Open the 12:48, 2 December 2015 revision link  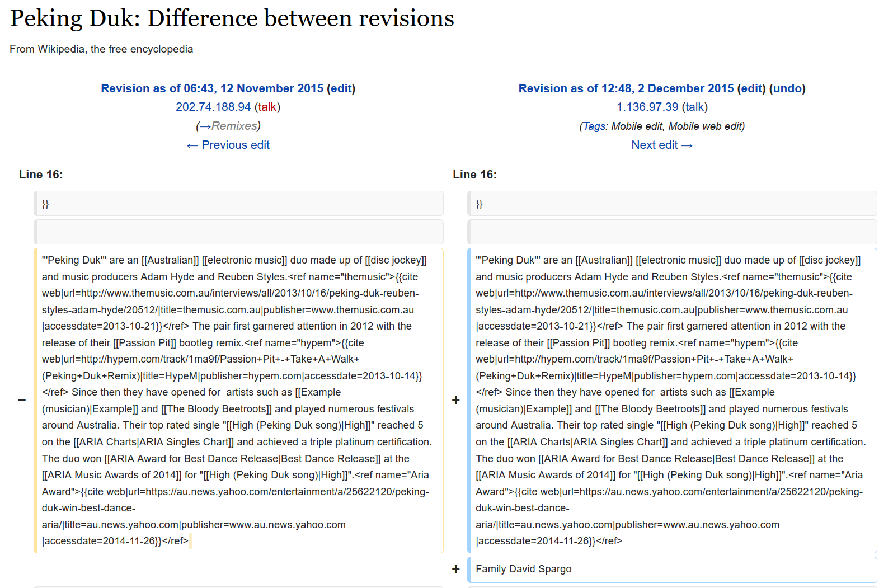[x=626, y=88]
